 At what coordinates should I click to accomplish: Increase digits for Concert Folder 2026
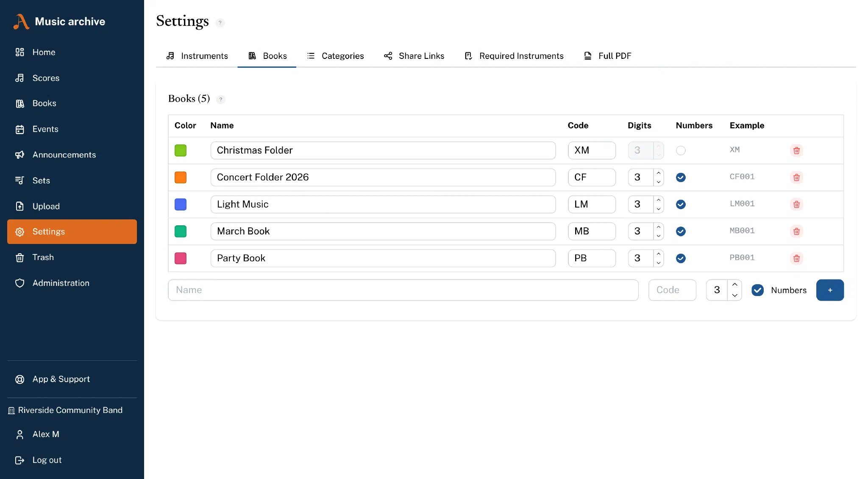click(659, 173)
